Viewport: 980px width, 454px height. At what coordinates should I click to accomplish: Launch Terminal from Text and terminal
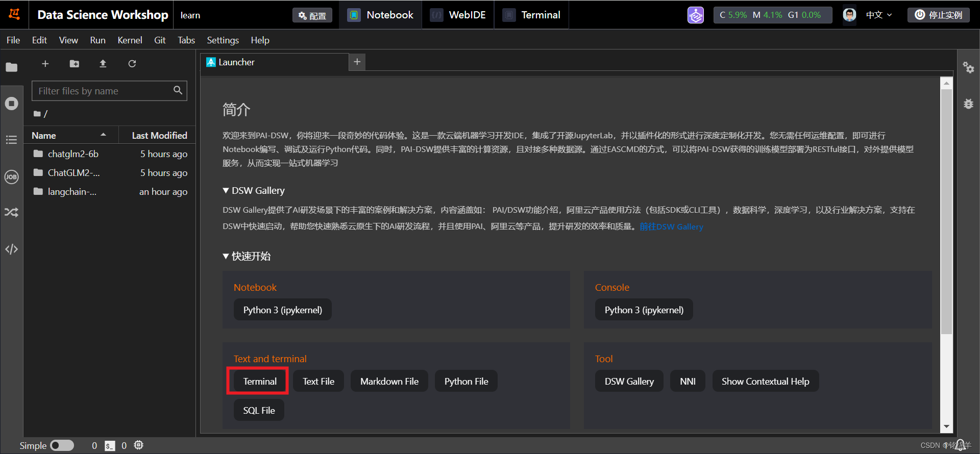click(x=260, y=381)
